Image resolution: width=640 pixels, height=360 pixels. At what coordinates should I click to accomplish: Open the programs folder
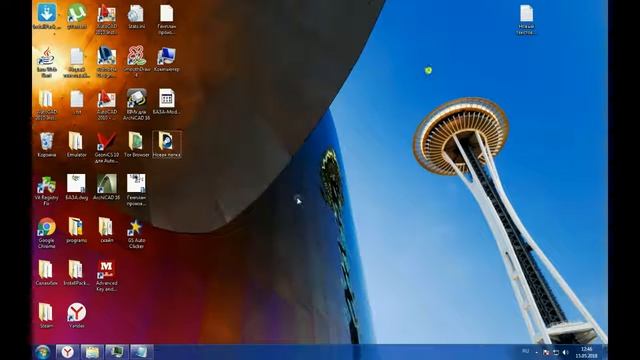pos(76,231)
